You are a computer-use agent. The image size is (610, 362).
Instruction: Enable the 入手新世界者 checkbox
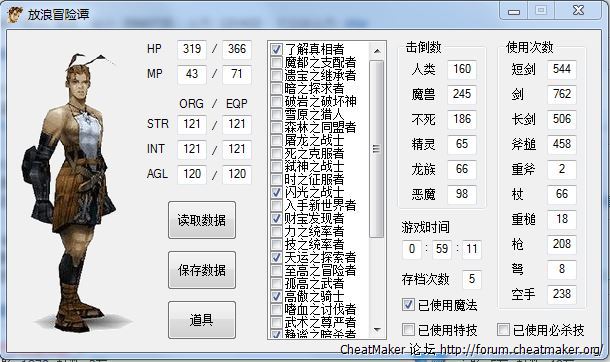[276, 205]
